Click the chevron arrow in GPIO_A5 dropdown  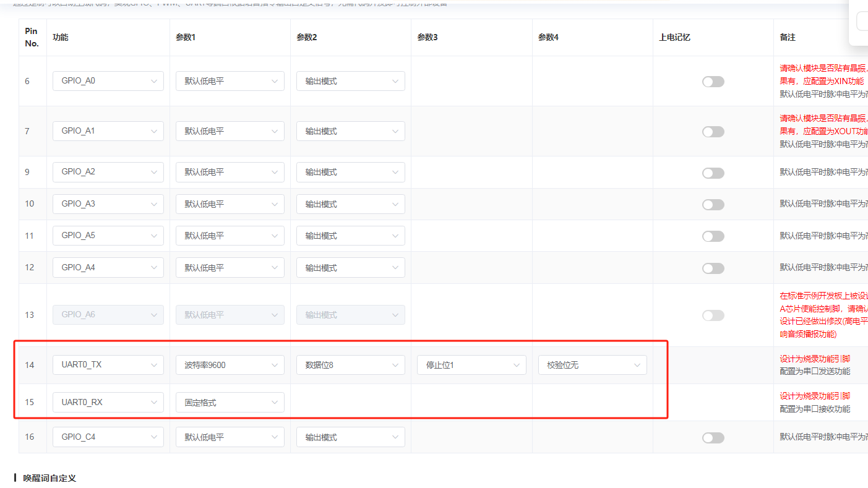pyautogui.click(x=153, y=236)
